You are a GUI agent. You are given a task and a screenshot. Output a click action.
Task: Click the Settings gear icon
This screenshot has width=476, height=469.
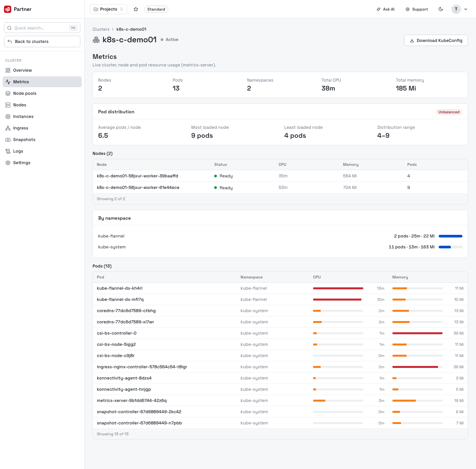tap(8, 163)
